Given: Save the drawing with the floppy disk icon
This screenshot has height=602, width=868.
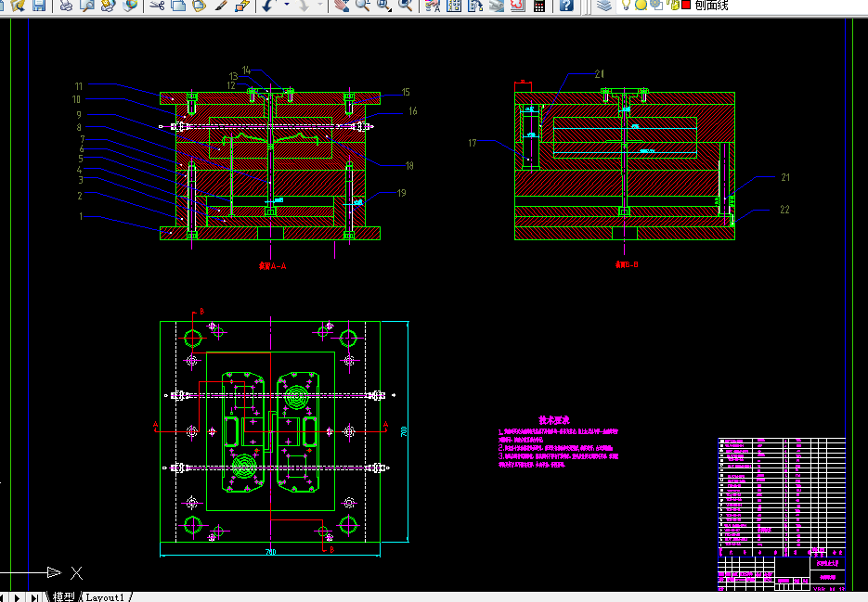Looking at the screenshot, I should coord(39,5).
